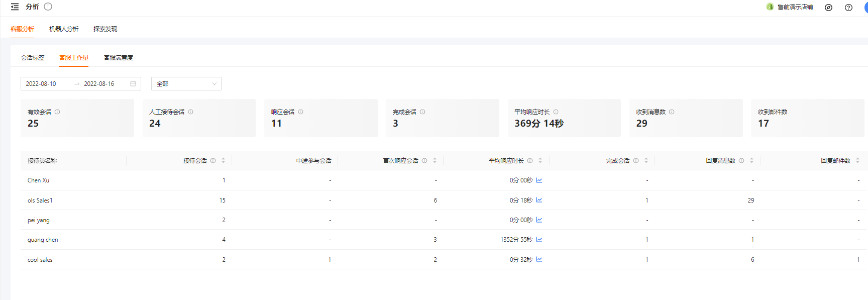Viewport: 868px width, 300px height.
Task: Click the 收到邮件数 card showing 17
Action: (x=807, y=118)
